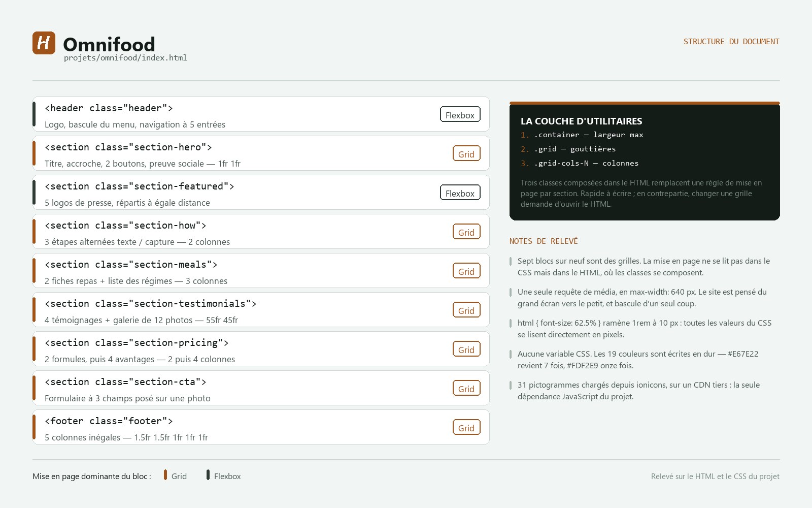Select the <section class="section-featured"> code line
Image resolution: width=812 pixels, height=508 pixels.
tap(139, 186)
